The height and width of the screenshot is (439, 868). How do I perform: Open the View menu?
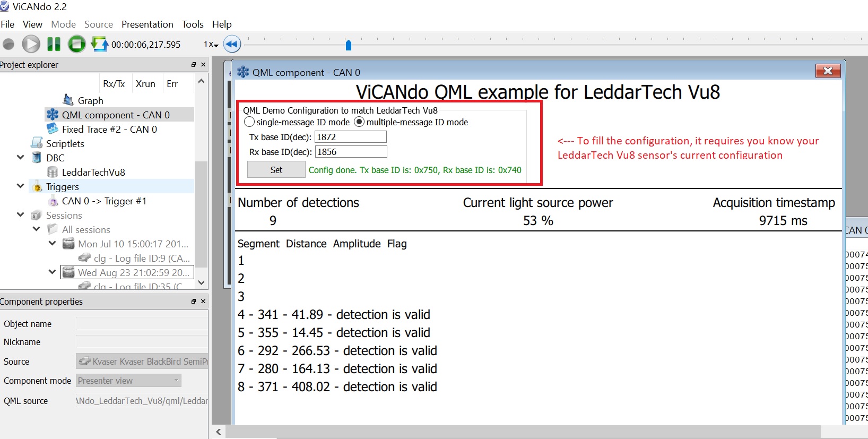[32, 24]
